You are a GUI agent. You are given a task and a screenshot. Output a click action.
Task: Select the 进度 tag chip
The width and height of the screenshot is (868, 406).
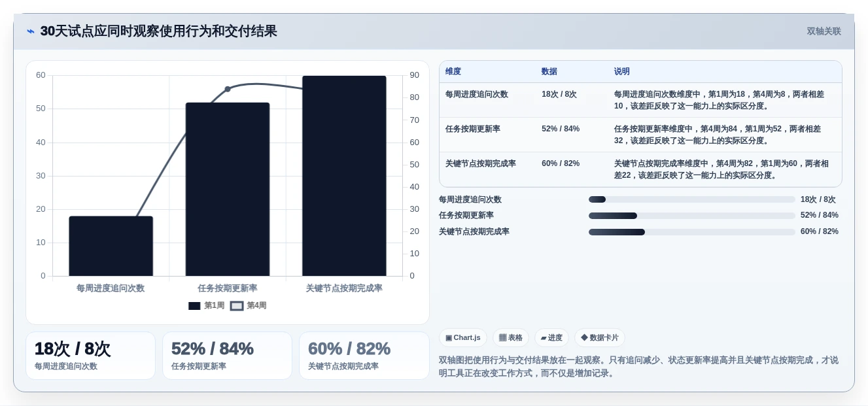point(551,337)
